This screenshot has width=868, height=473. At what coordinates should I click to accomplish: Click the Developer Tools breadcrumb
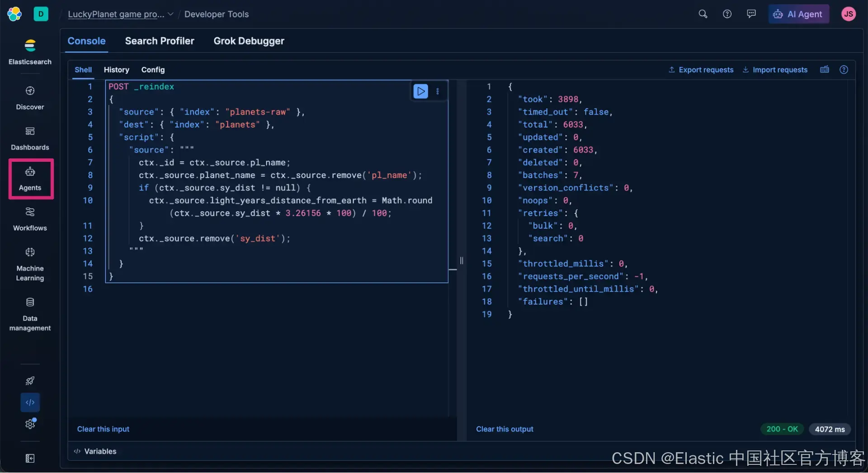(x=216, y=14)
